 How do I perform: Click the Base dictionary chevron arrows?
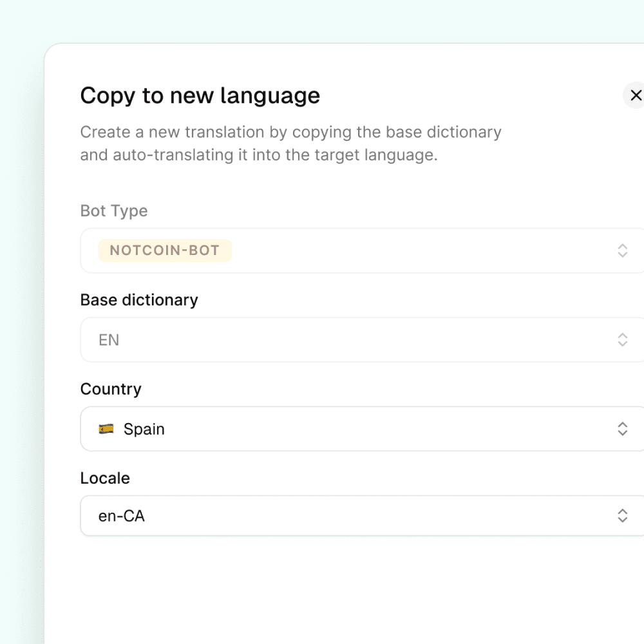(x=622, y=339)
